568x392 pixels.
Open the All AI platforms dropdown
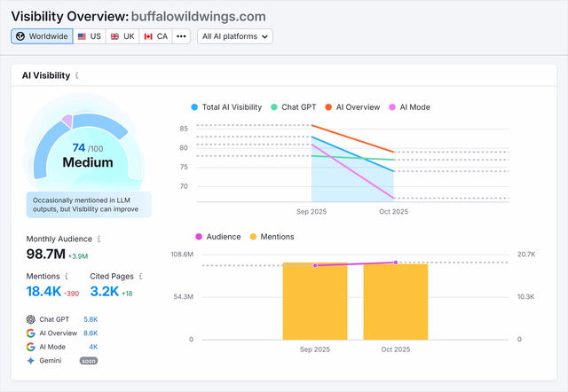click(x=235, y=36)
